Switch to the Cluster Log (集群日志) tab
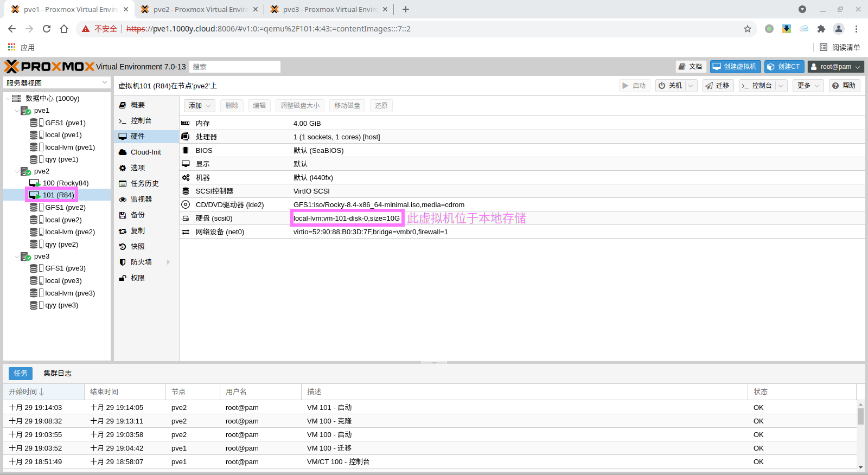868x475 pixels. (x=58, y=374)
